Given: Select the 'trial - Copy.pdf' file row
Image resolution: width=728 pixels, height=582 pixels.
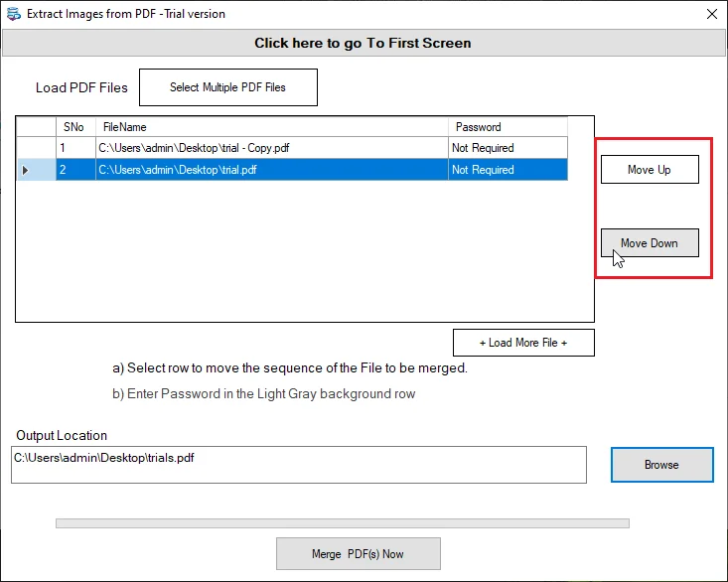Looking at the screenshot, I should click(x=292, y=148).
